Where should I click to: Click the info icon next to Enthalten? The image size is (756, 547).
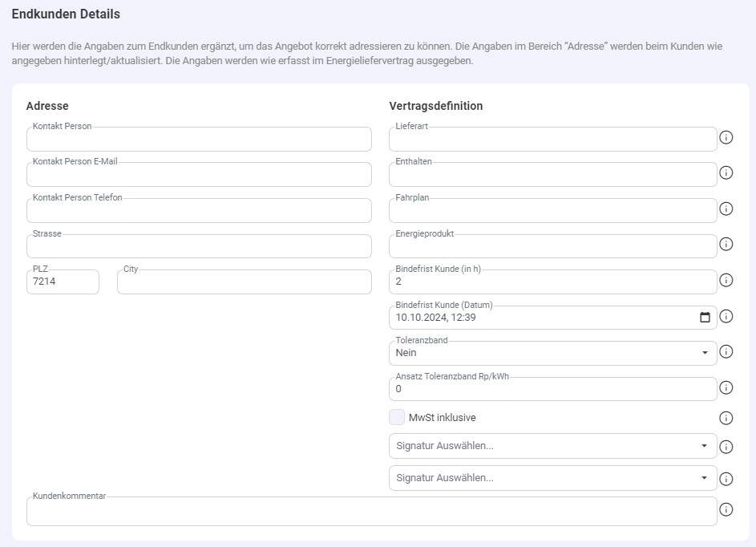(726, 172)
